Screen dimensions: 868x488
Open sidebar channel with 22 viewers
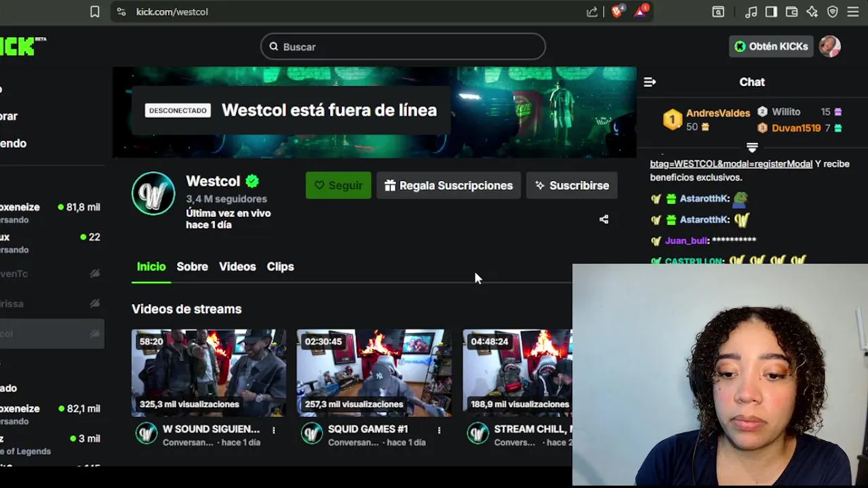click(51, 243)
